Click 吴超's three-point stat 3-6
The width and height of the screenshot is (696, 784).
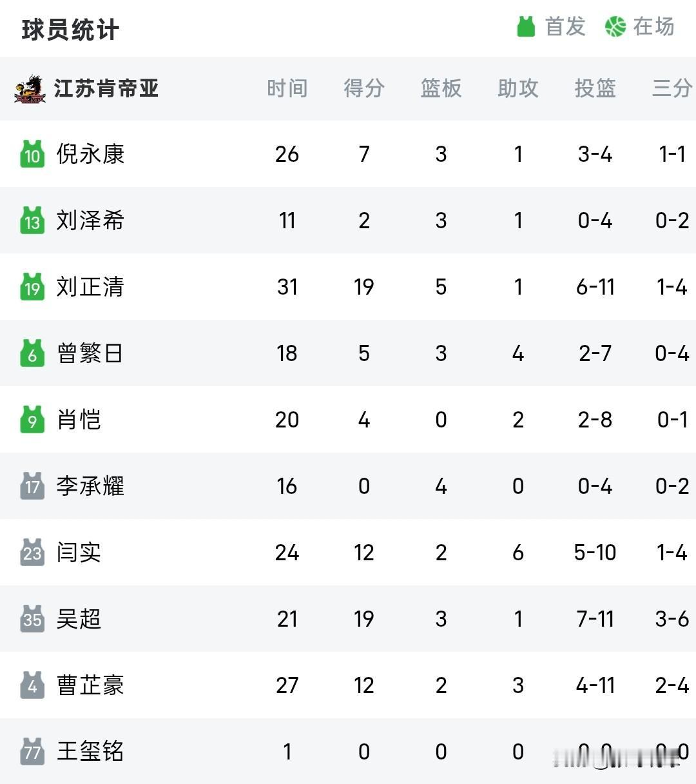672,619
